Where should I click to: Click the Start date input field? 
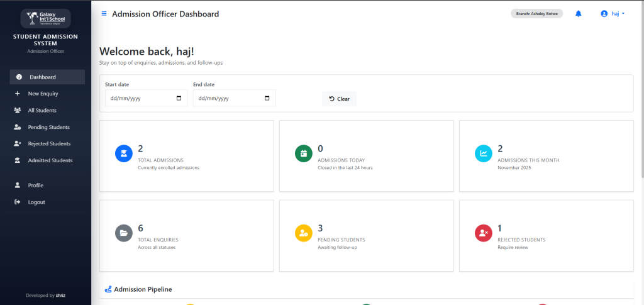[138, 98]
